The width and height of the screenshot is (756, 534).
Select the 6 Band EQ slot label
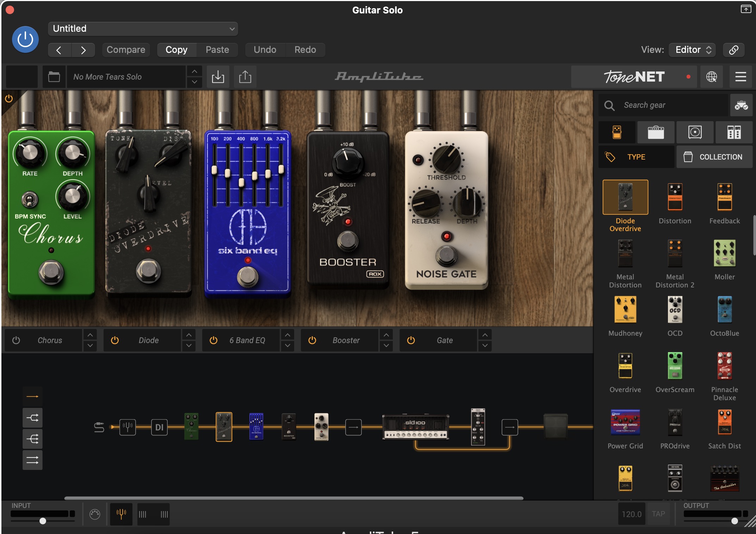coord(247,340)
